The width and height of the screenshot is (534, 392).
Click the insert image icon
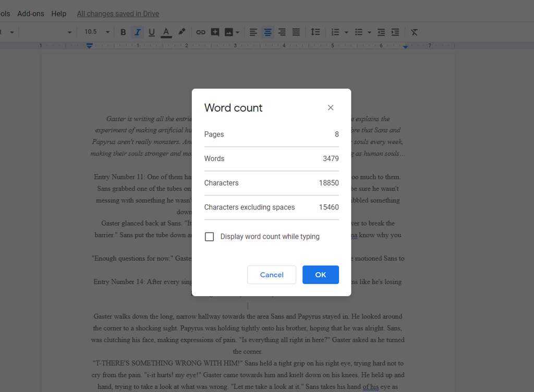pos(228,32)
